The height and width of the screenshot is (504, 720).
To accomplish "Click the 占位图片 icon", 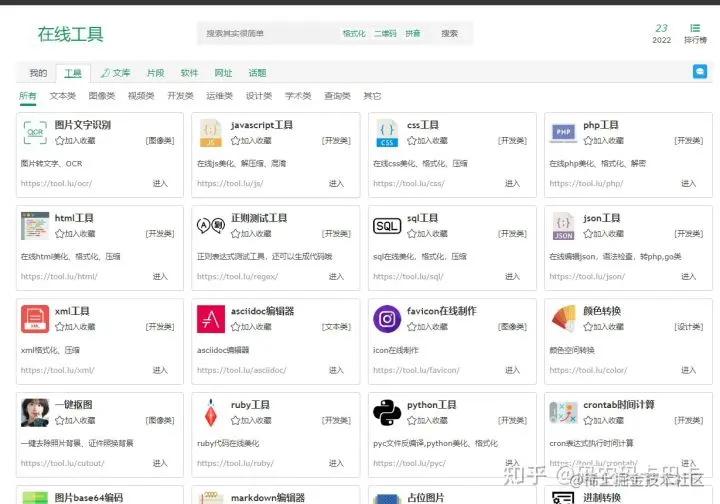I will click(387, 499).
